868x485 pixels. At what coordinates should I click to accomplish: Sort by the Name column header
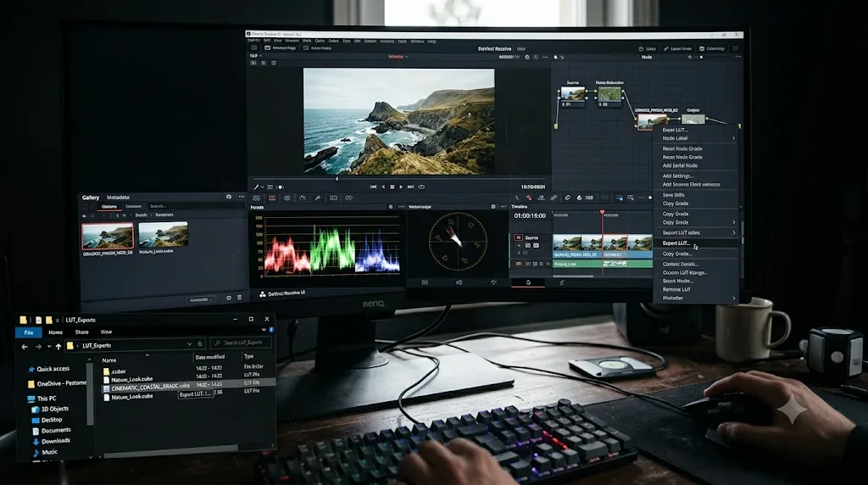(x=109, y=360)
